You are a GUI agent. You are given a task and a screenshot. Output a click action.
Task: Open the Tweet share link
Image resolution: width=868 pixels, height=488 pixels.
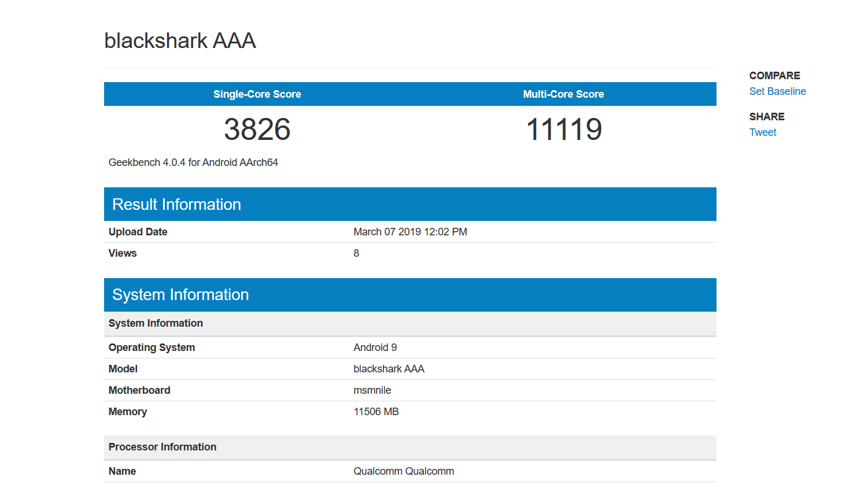tap(763, 132)
